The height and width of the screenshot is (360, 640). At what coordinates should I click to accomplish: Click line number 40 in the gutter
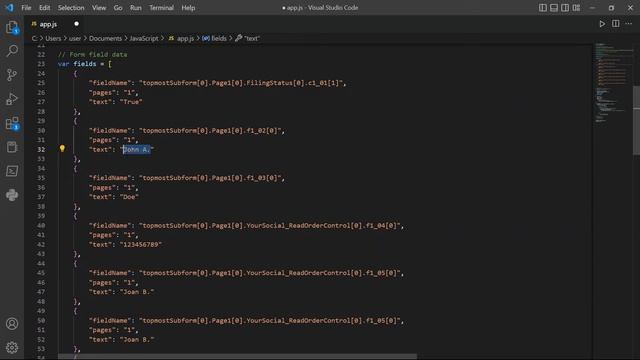pyautogui.click(x=41, y=225)
